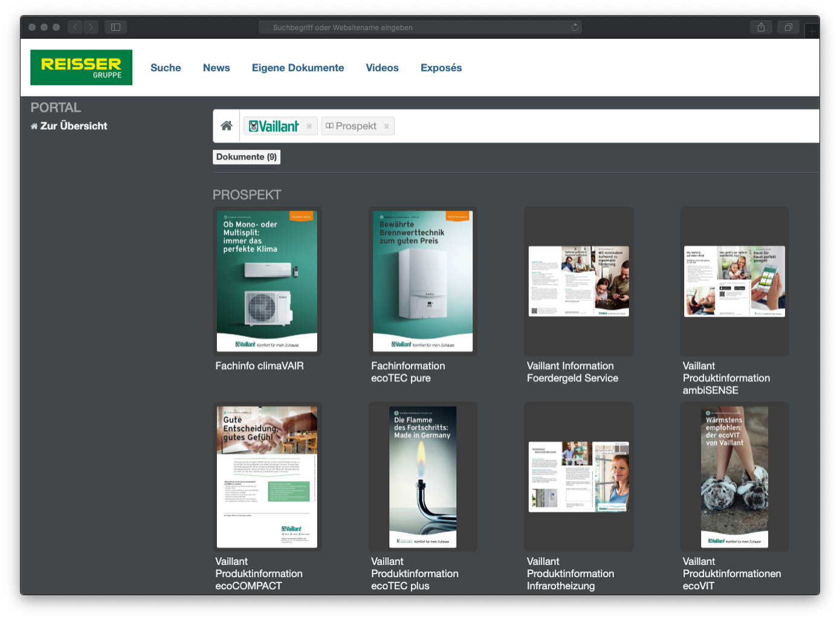Click the browser share icon
840x620 pixels.
click(761, 27)
